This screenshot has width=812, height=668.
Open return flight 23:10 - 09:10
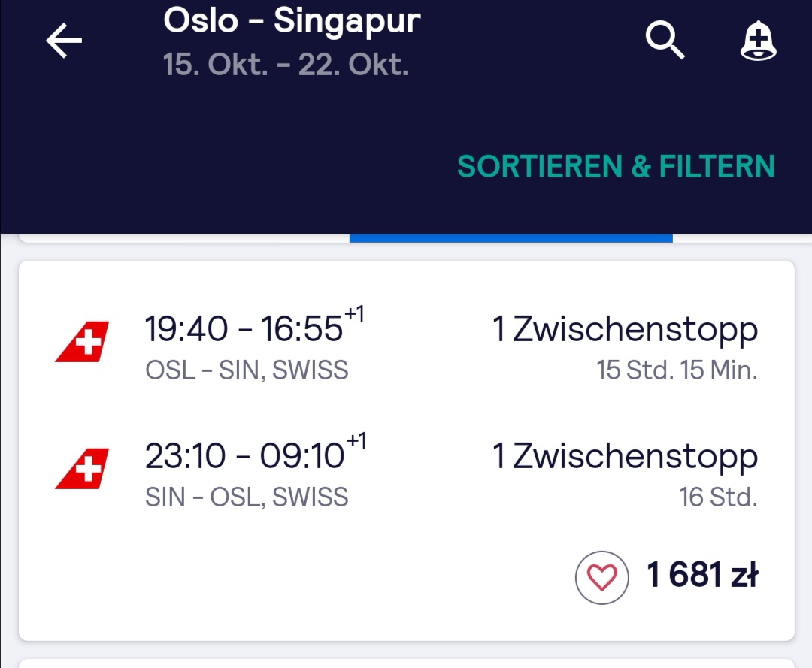[x=256, y=453]
